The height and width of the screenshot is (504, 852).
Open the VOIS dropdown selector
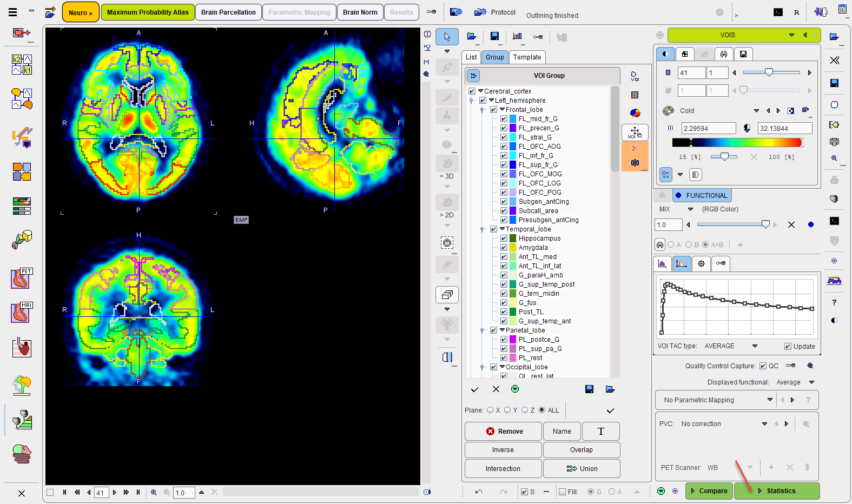791,35
